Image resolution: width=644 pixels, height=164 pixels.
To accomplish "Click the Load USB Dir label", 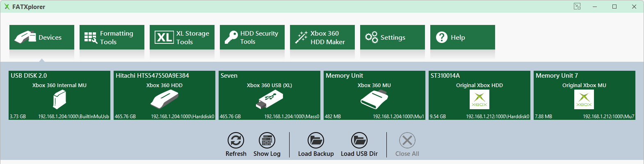I will pyautogui.click(x=359, y=154).
